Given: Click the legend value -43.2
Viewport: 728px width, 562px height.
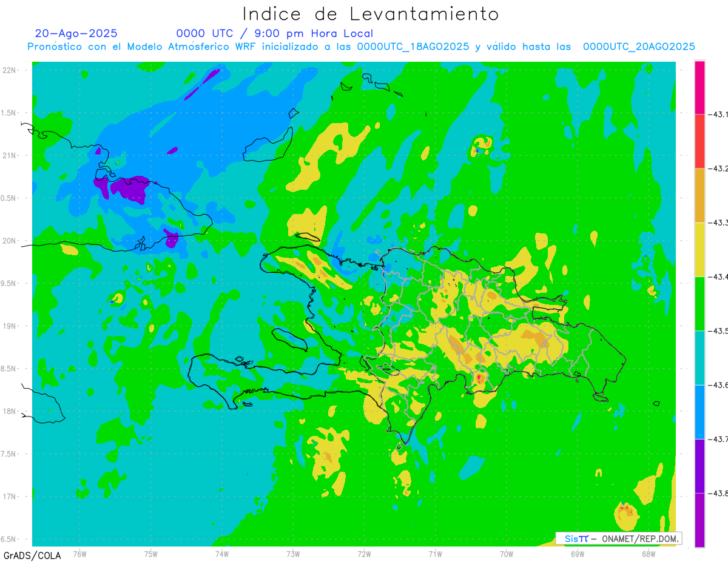Looking at the screenshot, I should (x=717, y=168).
